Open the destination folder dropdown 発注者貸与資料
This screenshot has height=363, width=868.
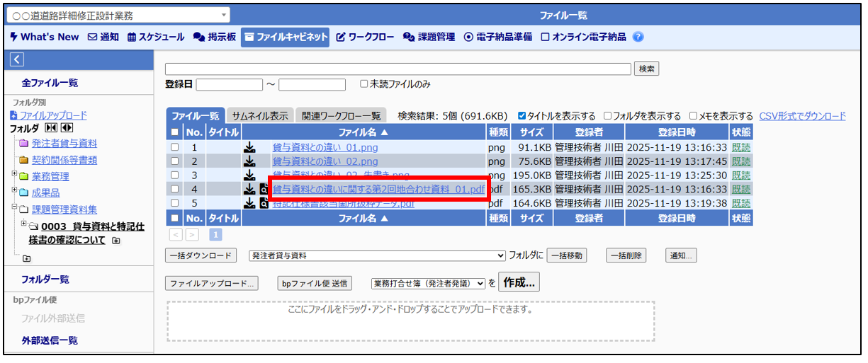(376, 255)
